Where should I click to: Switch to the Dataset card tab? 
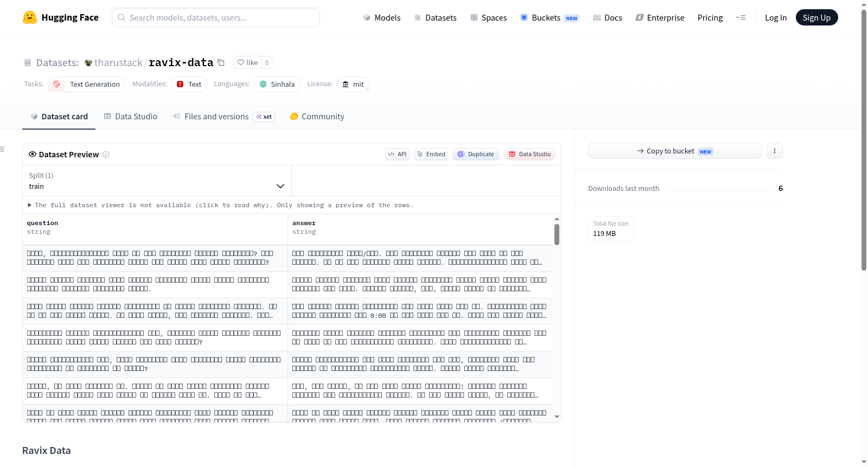point(59,116)
